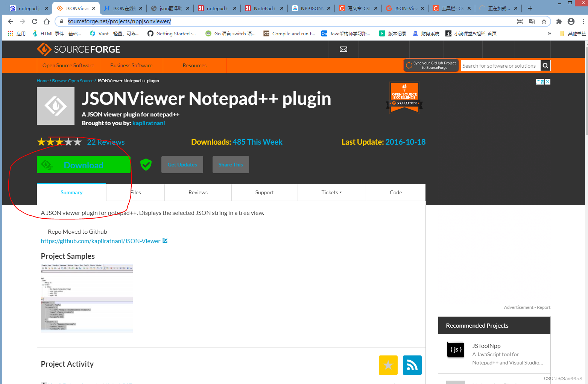The width and height of the screenshot is (588, 384).
Task: Click the search magnifier button
Action: 545,66
